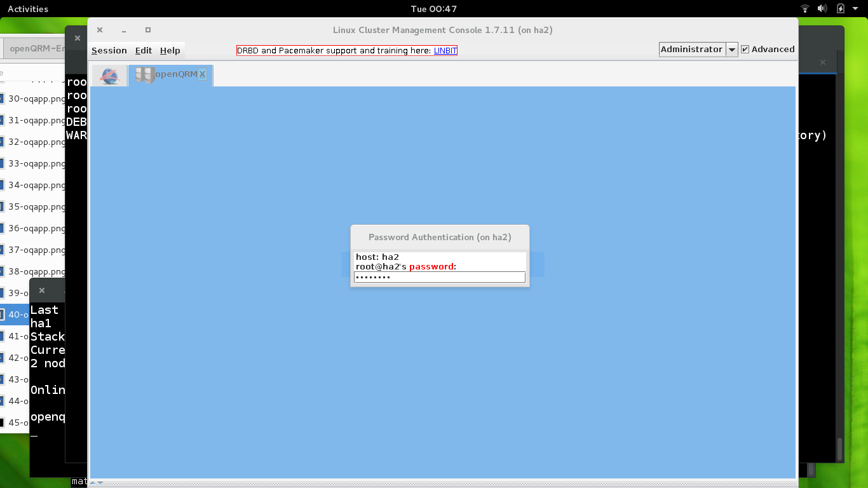This screenshot has width=868, height=488.
Task: Switch to the openQRM cluster tab
Action: pos(170,75)
